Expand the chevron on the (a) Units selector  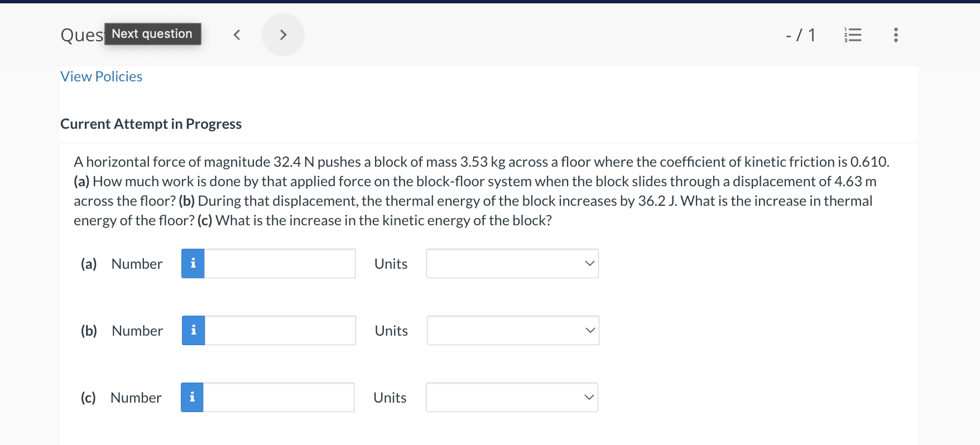click(x=589, y=263)
